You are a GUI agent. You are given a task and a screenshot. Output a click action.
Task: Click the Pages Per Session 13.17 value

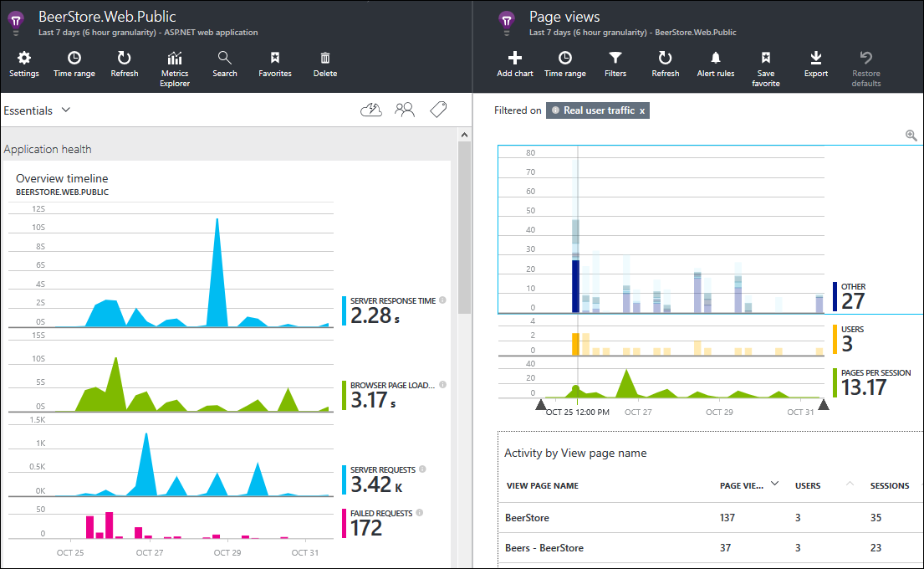863,387
